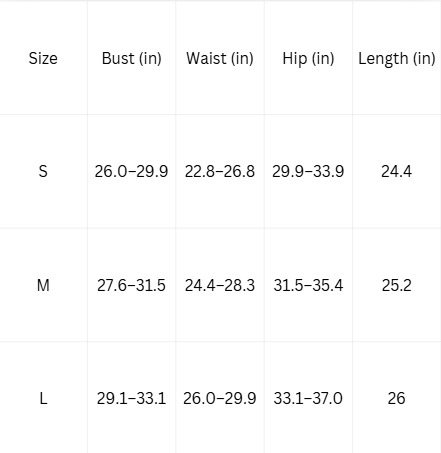Viewport: 441px width, 453px height.
Task: Click bust value 27.6–31.5
Action: pyautogui.click(x=131, y=285)
